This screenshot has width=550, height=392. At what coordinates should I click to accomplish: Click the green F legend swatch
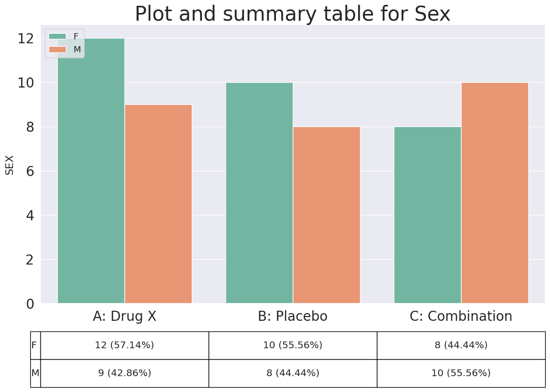click(x=58, y=37)
